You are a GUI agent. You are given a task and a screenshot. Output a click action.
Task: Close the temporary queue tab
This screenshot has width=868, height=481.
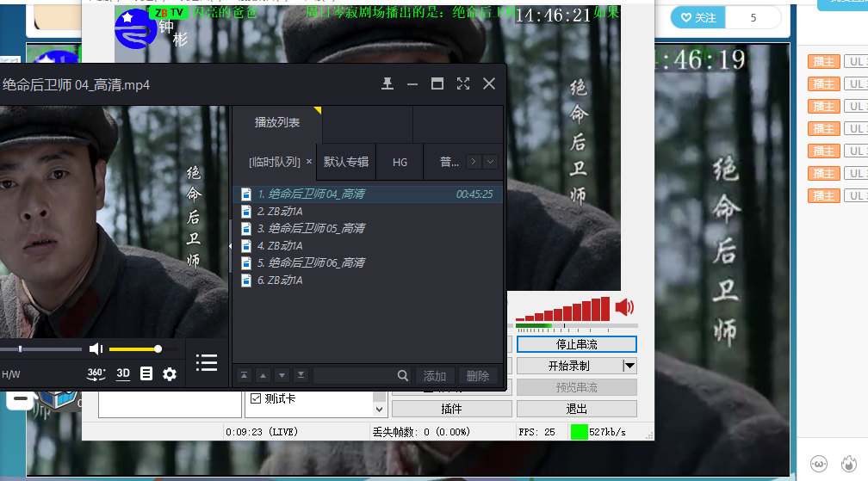pos(309,162)
